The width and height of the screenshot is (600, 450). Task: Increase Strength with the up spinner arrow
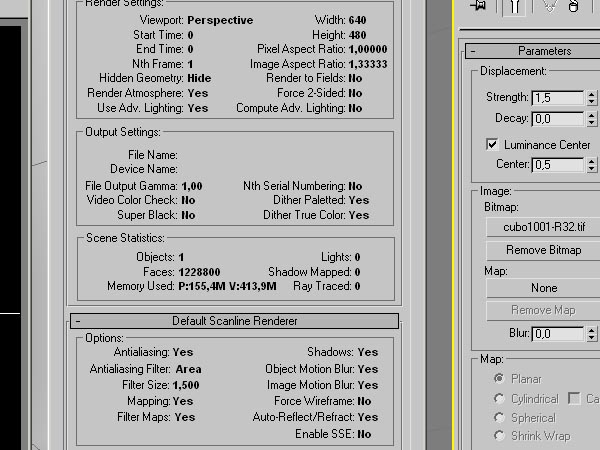click(592, 94)
